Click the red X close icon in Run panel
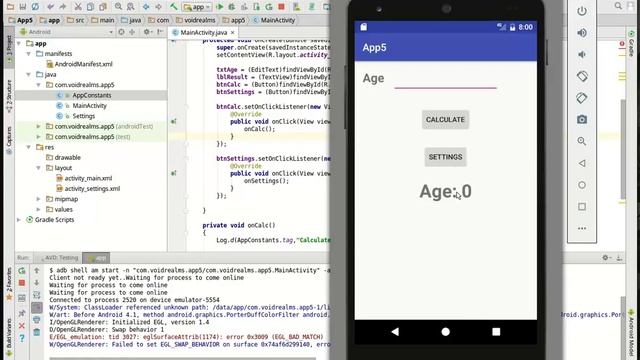The height and width of the screenshot is (360, 640). pyautogui.click(x=22, y=326)
